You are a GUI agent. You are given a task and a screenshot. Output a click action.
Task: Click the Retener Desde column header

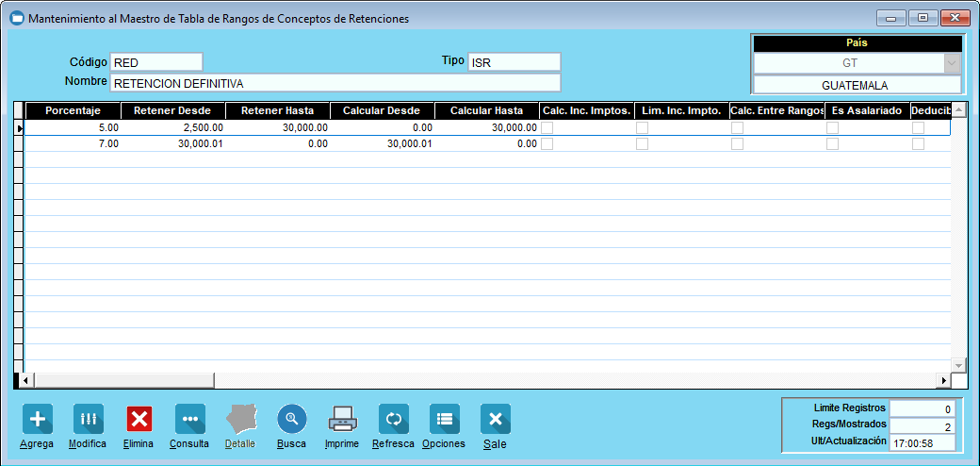(172, 110)
